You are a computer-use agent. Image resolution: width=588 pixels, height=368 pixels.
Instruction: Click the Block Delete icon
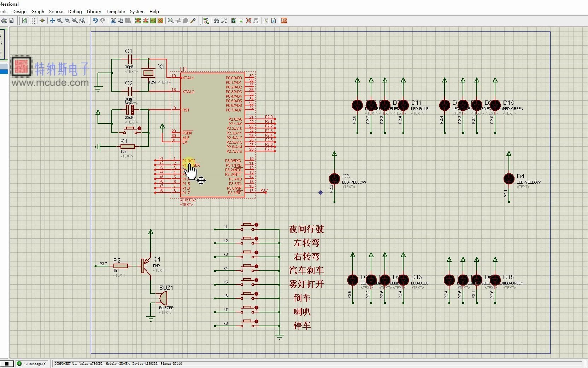coord(160,21)
